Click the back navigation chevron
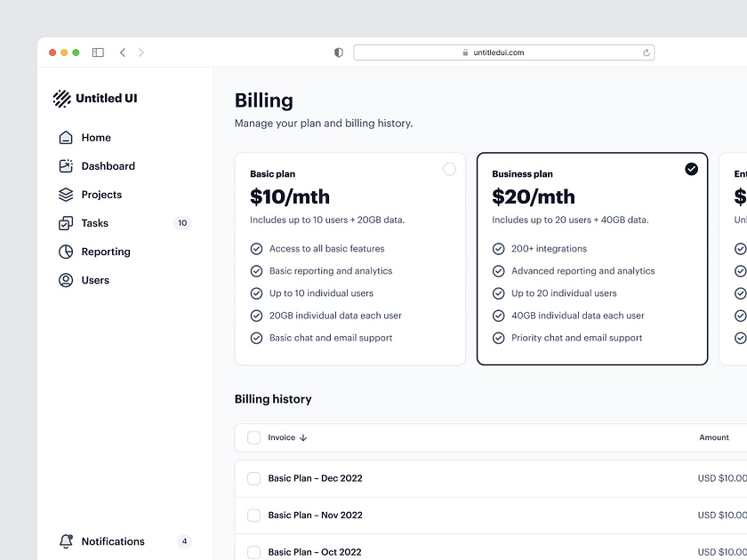The height and width of the screenshot is (560, 747). pyautogui.click(x=123, y=52)
